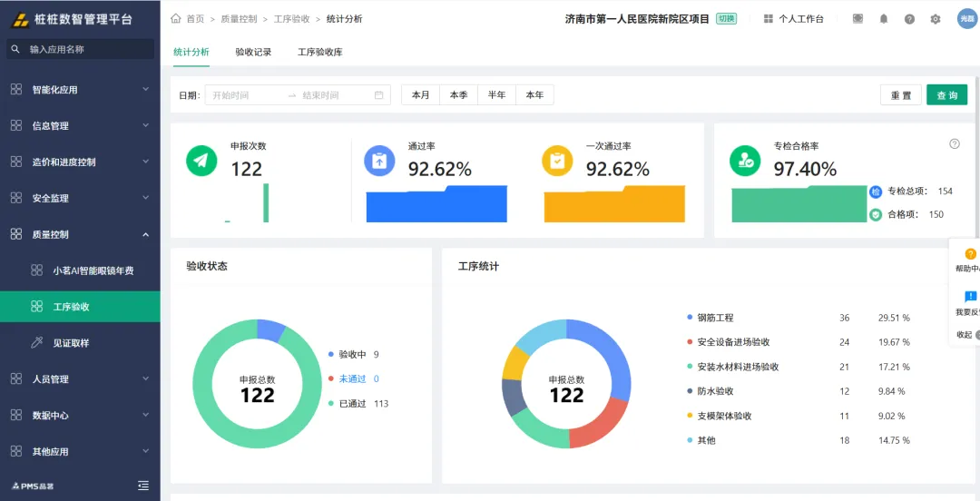Viewport: 980px width, 501px height.
Task: Select 半年 date filter button
Action: point(497,95)
